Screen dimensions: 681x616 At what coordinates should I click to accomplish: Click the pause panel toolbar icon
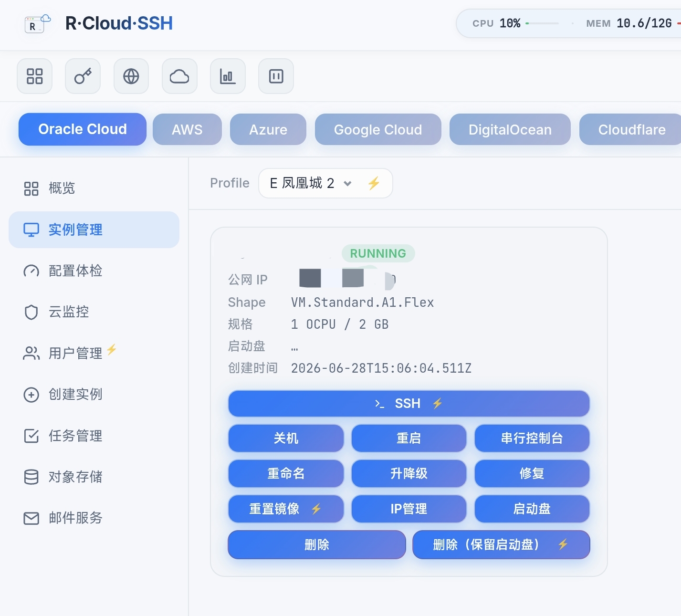click(276, 76)
